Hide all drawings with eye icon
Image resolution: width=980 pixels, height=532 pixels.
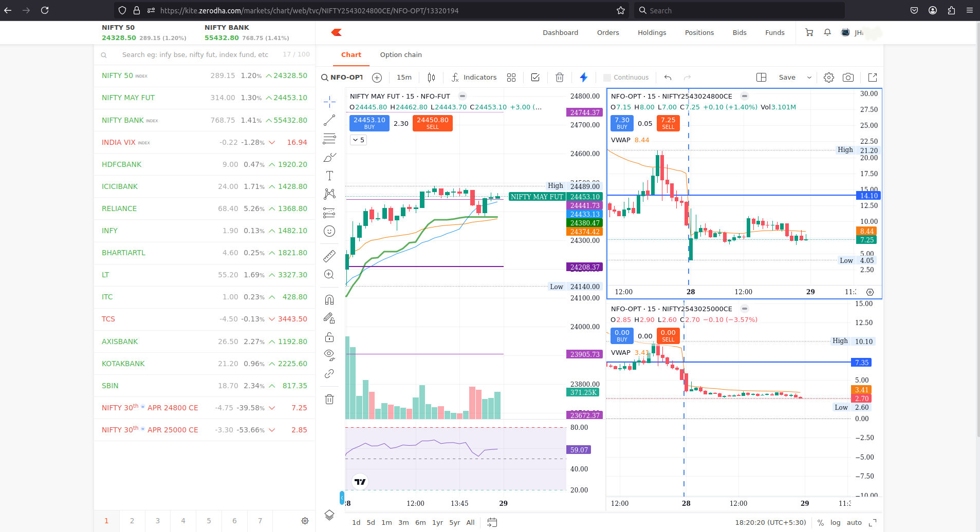(x=329, y=355)
